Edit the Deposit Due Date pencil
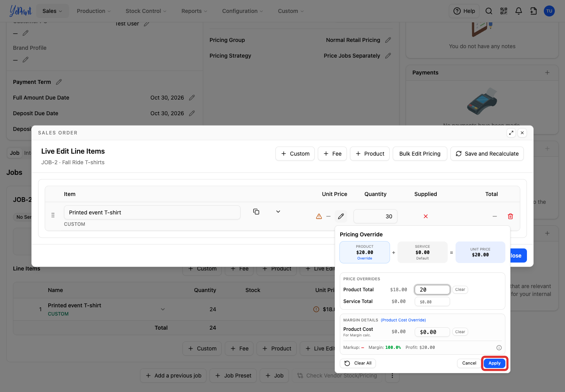The width and height of the screenshot is (565, 392). [x=192, y=113]
